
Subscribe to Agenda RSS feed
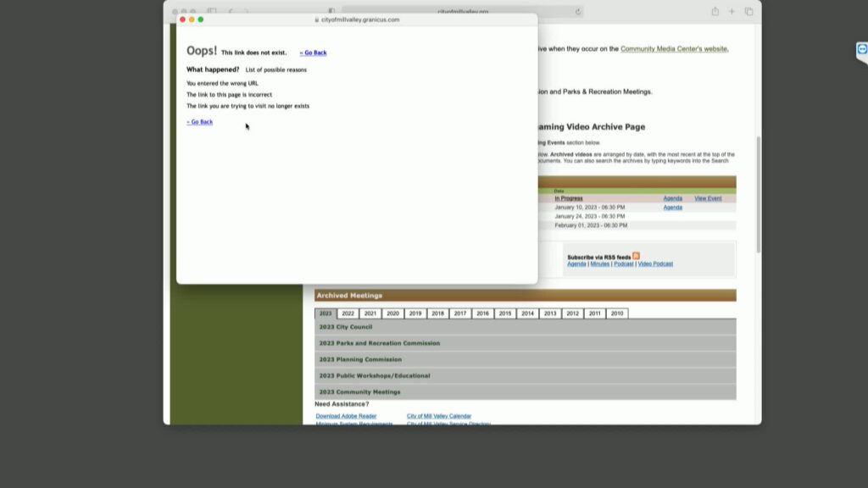point(576,264)
